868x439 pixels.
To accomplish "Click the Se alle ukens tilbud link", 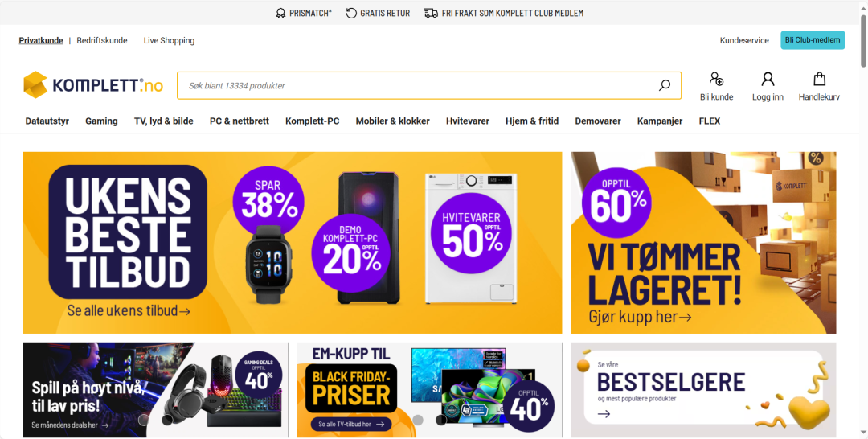I will coord(129,310).
